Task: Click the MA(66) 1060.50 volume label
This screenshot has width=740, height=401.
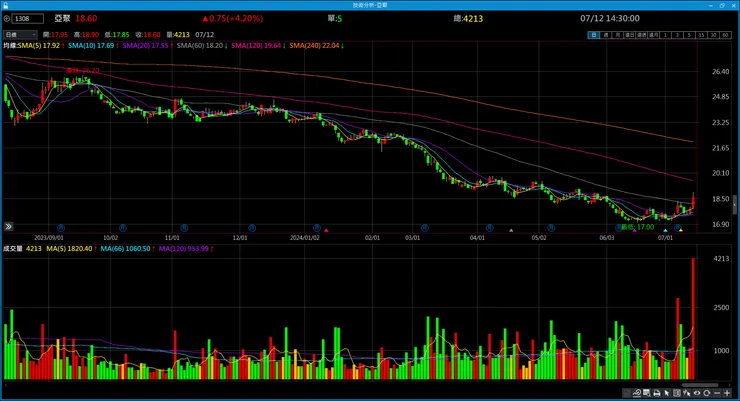Action: [126, 249]
